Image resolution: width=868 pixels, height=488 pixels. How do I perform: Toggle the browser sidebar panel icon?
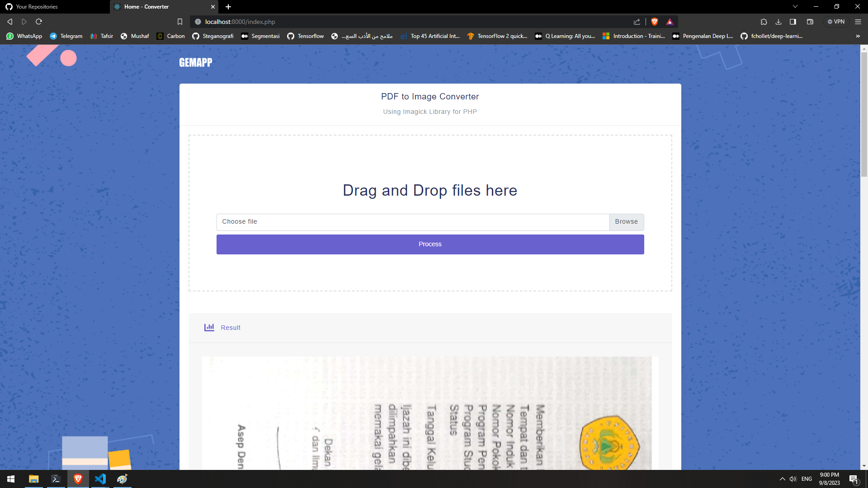793,22
